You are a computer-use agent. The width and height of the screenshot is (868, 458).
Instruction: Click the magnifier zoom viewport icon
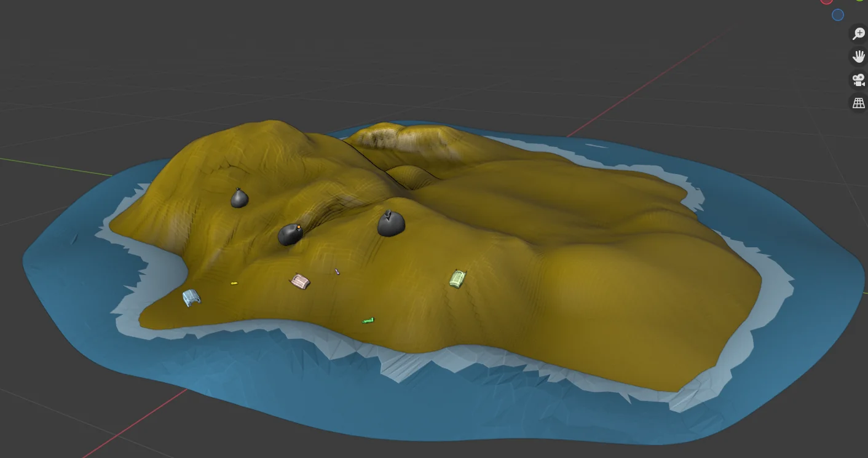coord(858,34)
